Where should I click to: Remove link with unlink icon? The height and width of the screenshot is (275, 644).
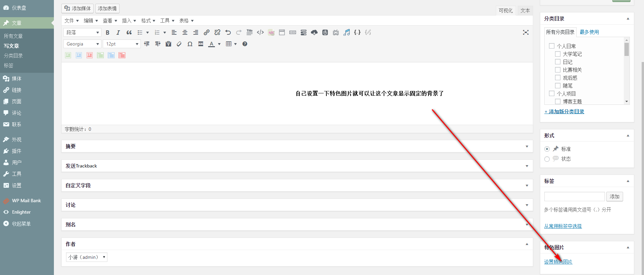coord(217,32)
